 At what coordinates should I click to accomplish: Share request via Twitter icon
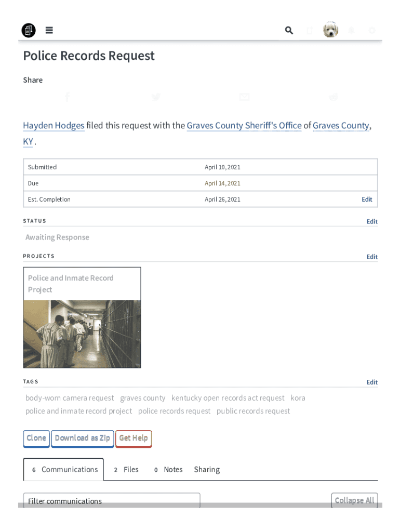click(x=156, y=97)
